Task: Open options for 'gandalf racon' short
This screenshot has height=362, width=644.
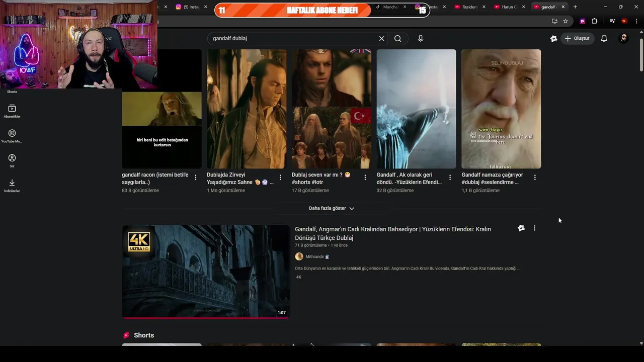Action: click(x=195, y=177)
